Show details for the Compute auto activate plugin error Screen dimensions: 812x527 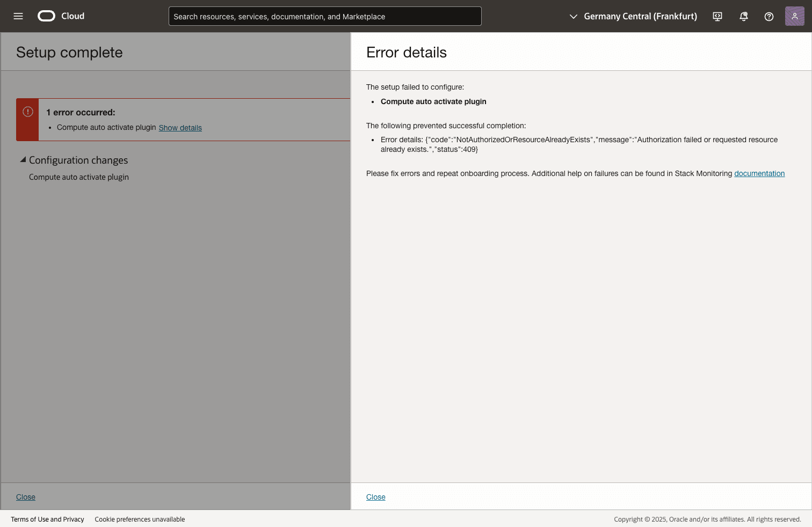180,127
